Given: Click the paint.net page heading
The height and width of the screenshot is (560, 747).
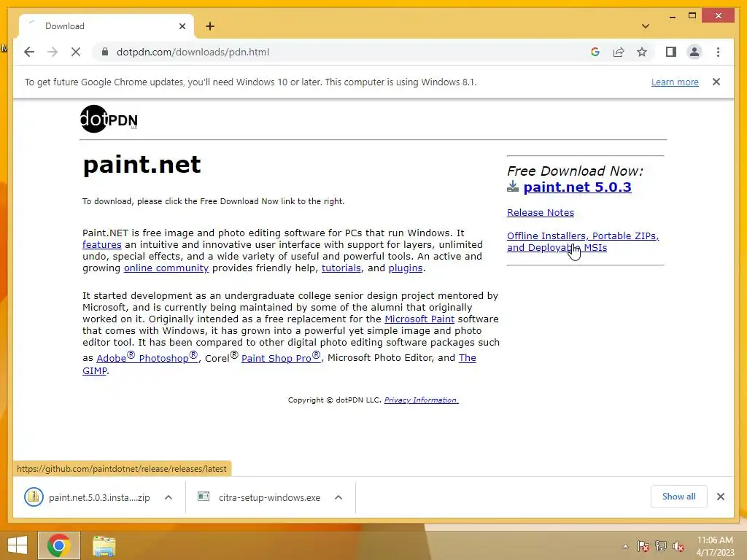Looking at the screenshot, I should [x=142, y=164].
